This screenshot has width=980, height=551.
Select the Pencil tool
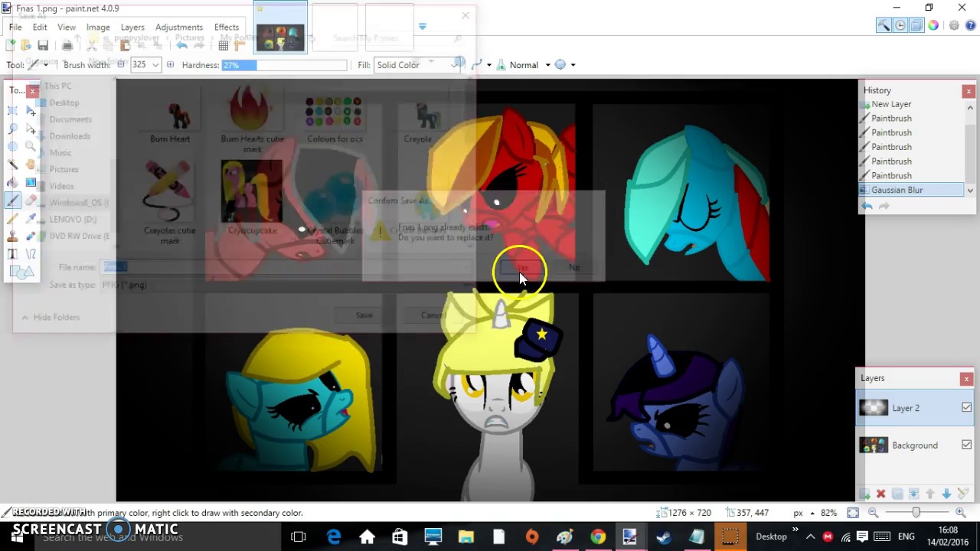click(13, 218)
